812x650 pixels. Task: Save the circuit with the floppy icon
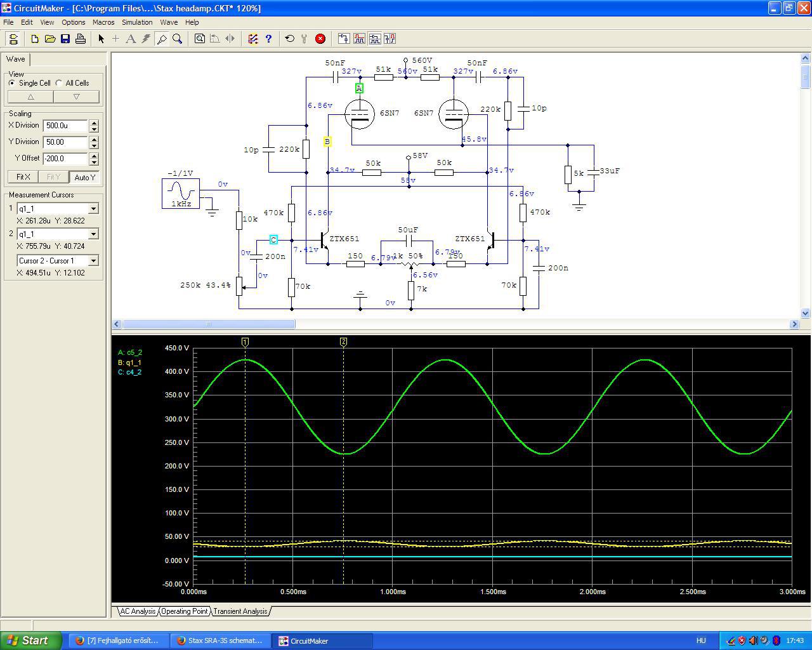(x=65, y=39)
